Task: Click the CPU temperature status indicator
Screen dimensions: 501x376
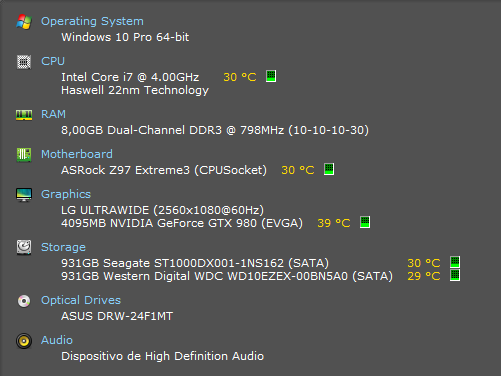Action: 271,76
